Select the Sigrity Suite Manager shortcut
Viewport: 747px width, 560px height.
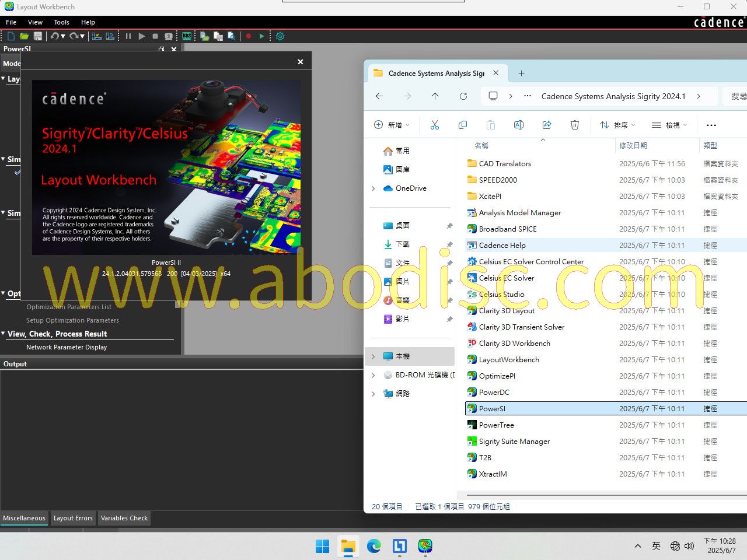click(514, 442)
